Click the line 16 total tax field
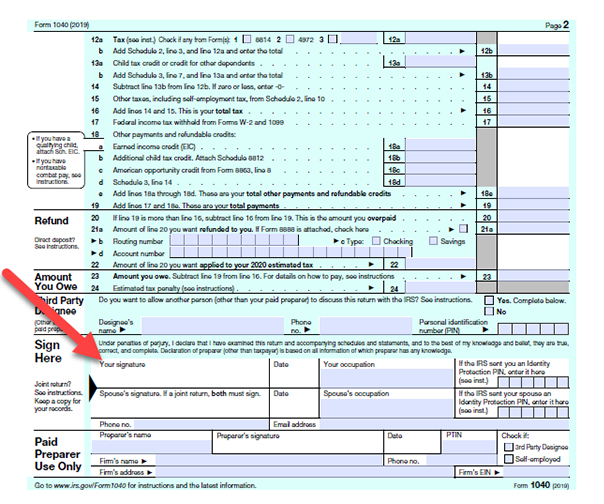Viewport: 604px width, 504px height. 534,110
